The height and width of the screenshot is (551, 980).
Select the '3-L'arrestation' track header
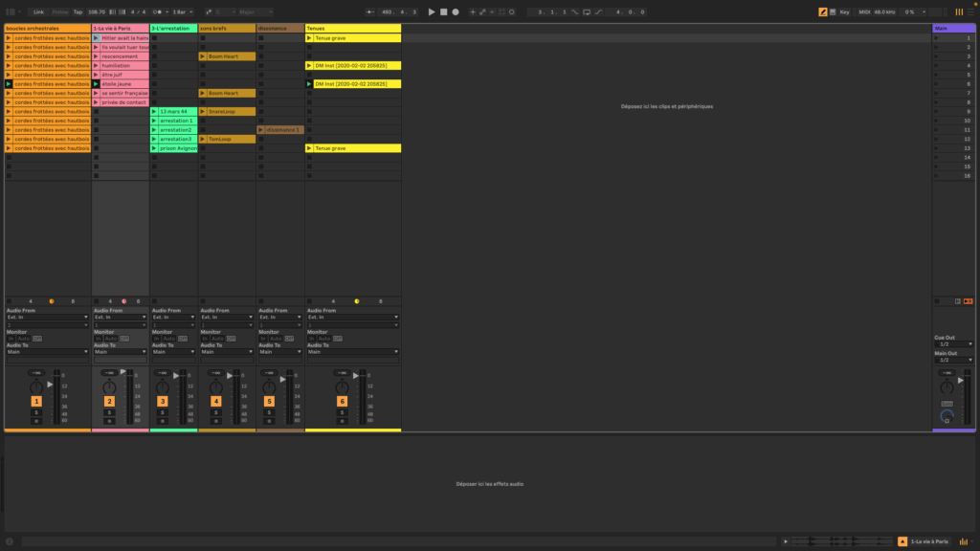[173, 29]
